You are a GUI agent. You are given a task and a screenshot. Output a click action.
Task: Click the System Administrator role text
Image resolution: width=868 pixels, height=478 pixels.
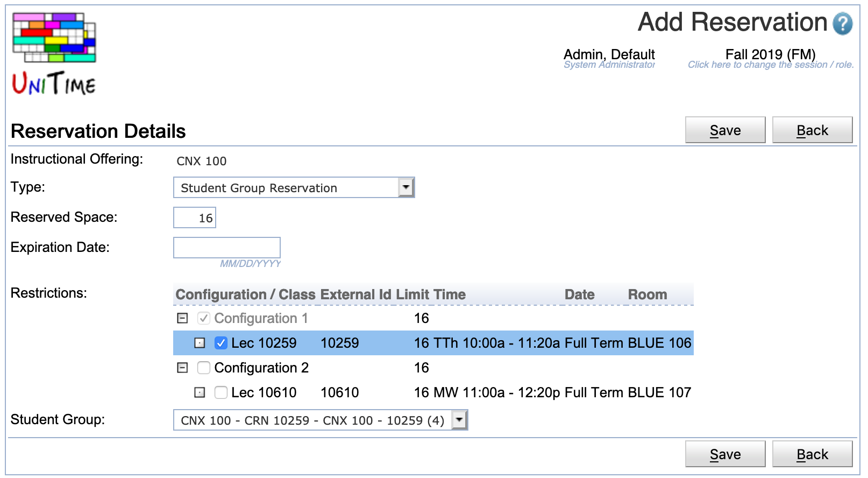tap(609, 65)
